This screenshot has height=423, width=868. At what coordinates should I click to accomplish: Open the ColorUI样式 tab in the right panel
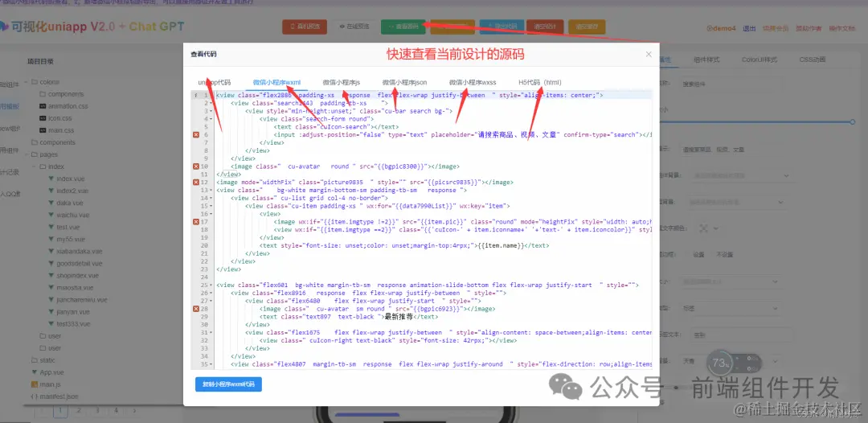click(x=759, y=60)
